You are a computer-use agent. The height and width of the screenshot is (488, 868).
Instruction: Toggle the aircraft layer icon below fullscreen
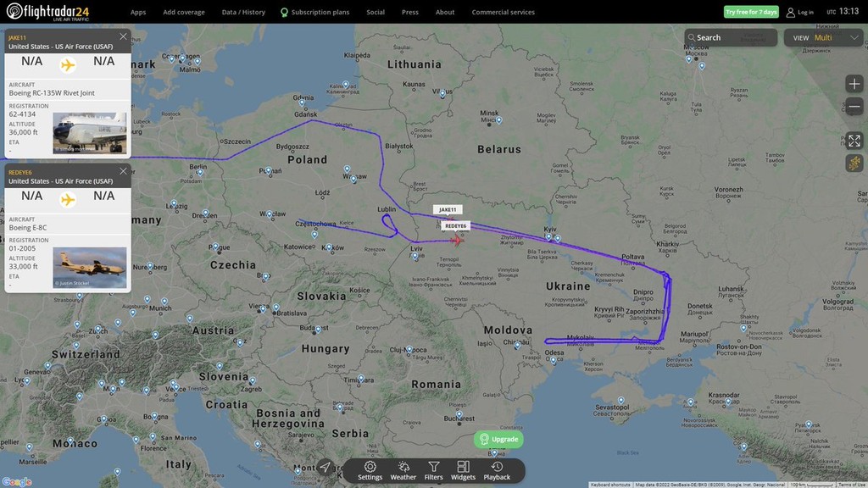854,164
